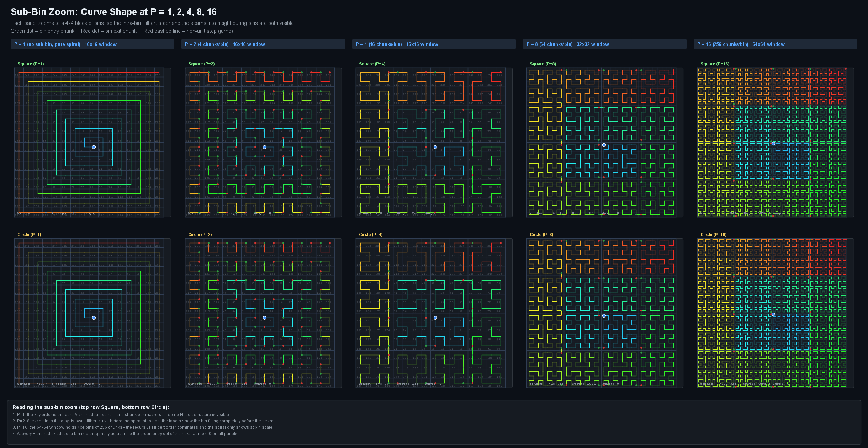Click the P = 4 (16 chunks/bin) column header
The height and width of the screenshot is (448, 868).
click(x=434, y=44)
